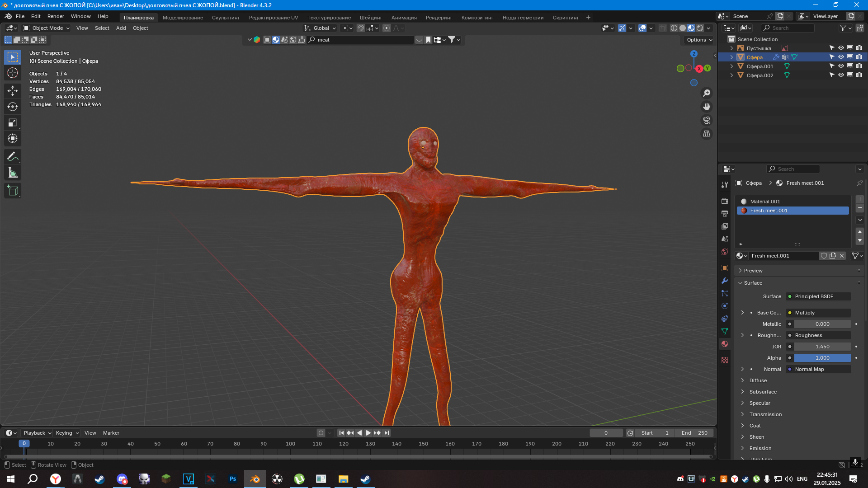Select the Move tool in the left toolbar

coord(13,91)
